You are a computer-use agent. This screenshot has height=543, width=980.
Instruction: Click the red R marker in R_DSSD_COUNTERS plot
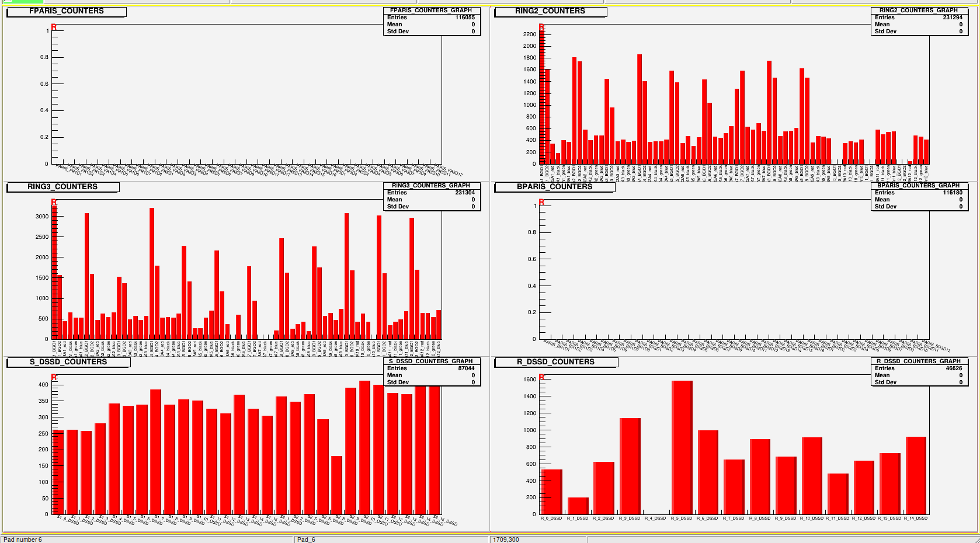click(541, 377)
